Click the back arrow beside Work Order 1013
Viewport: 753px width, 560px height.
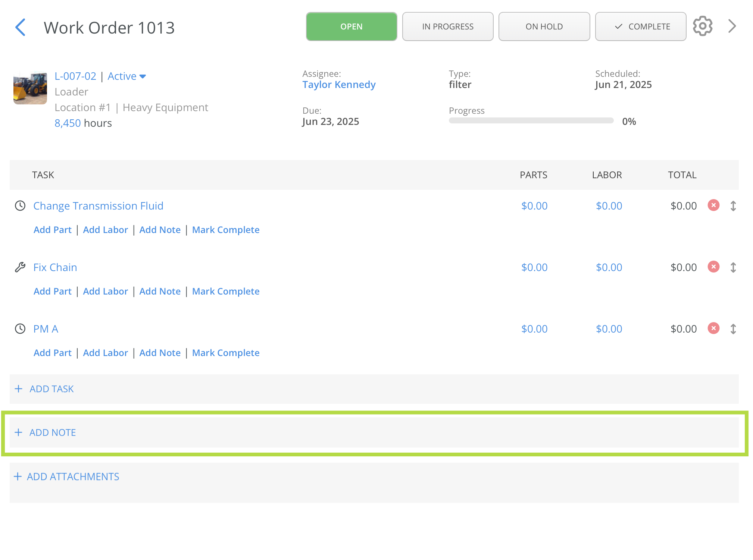click(21, 27)
